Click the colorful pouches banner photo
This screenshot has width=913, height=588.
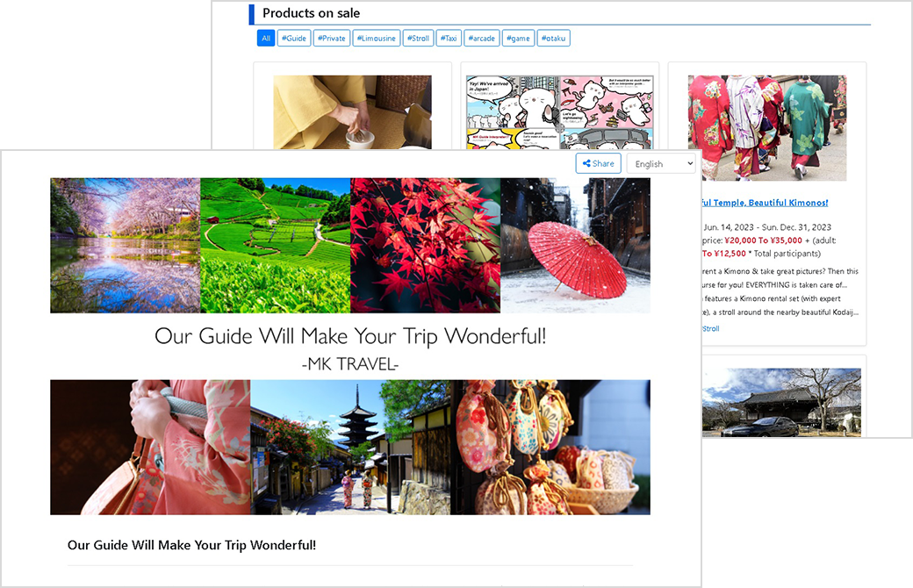point(550,447)
